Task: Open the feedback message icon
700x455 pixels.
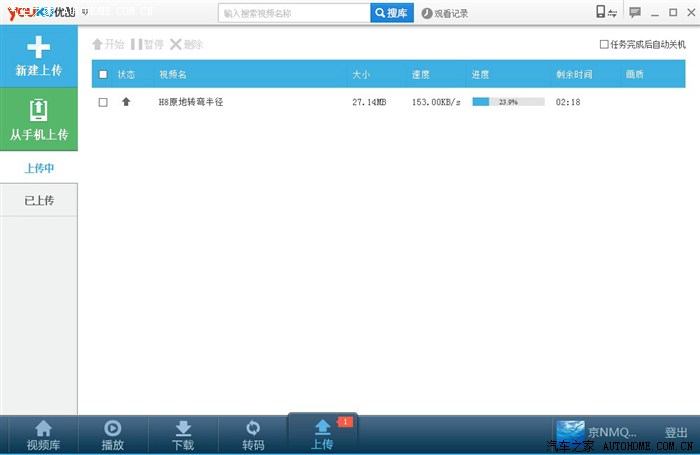Action: [634, 13]
